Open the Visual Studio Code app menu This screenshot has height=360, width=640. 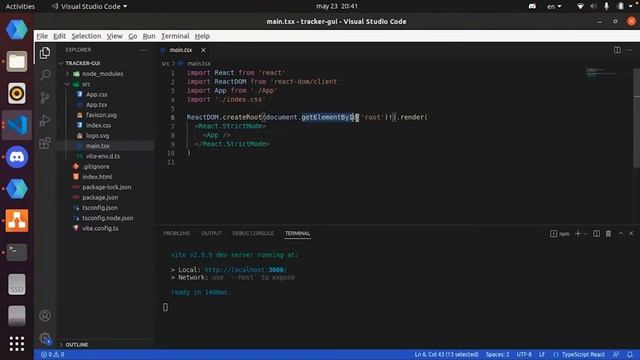coord(89,6)
